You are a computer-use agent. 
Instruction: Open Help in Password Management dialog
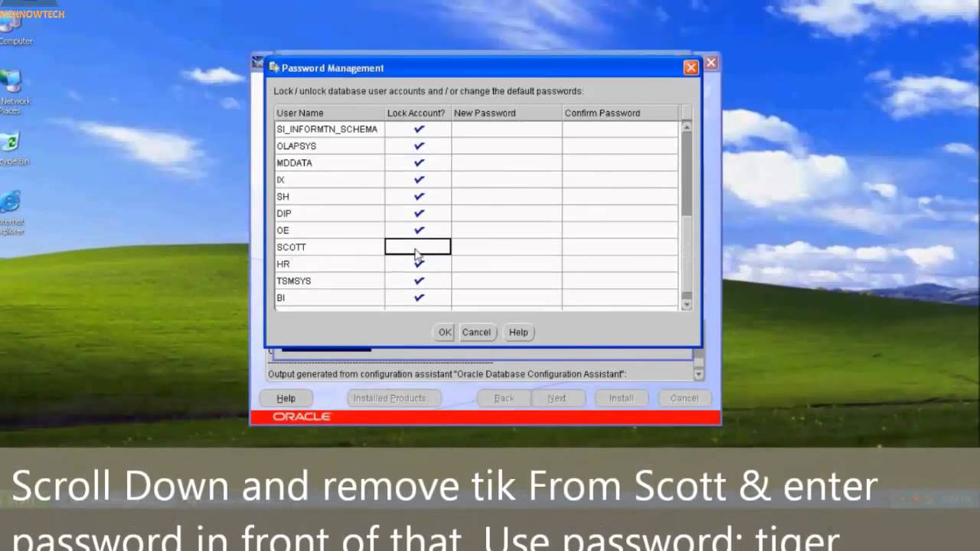coord(518,332)
